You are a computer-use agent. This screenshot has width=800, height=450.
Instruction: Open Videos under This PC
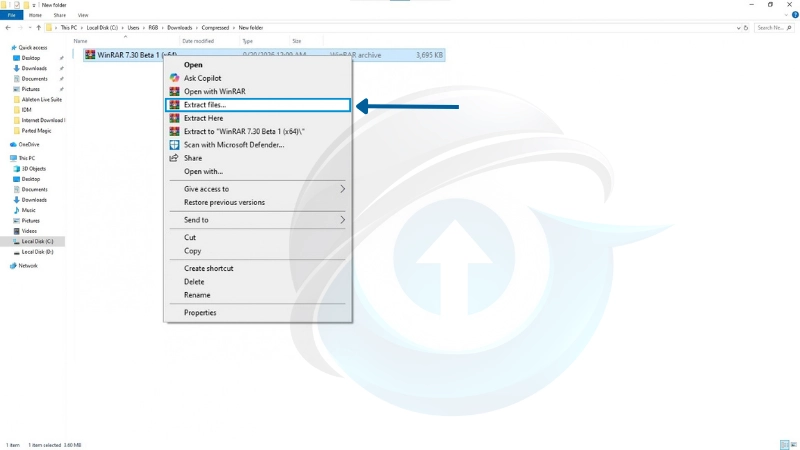[x=29, y=231]
